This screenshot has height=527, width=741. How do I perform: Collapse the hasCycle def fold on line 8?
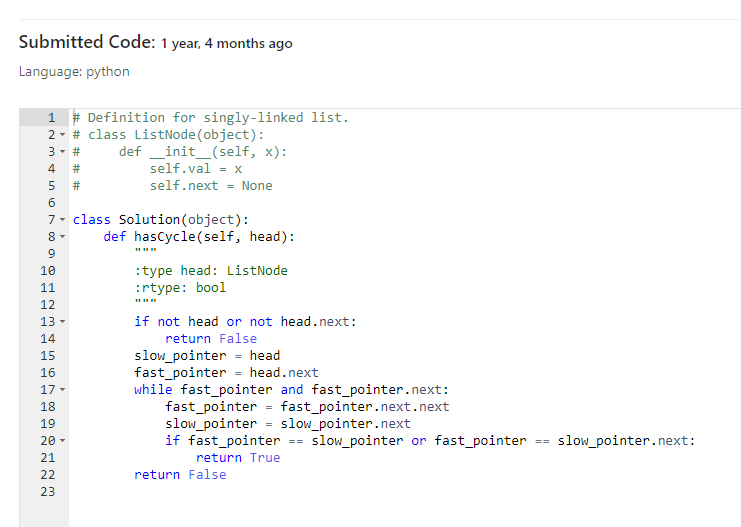[62, 237]
